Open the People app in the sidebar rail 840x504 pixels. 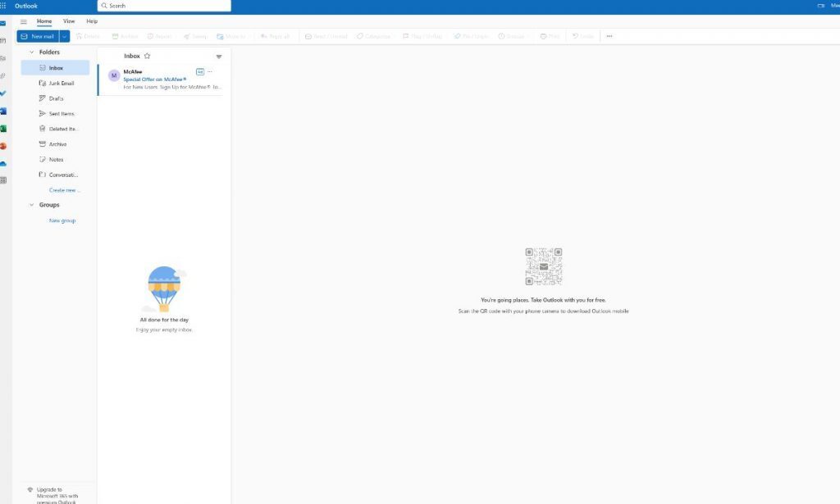pyautogui.click(x=4, y=57)
